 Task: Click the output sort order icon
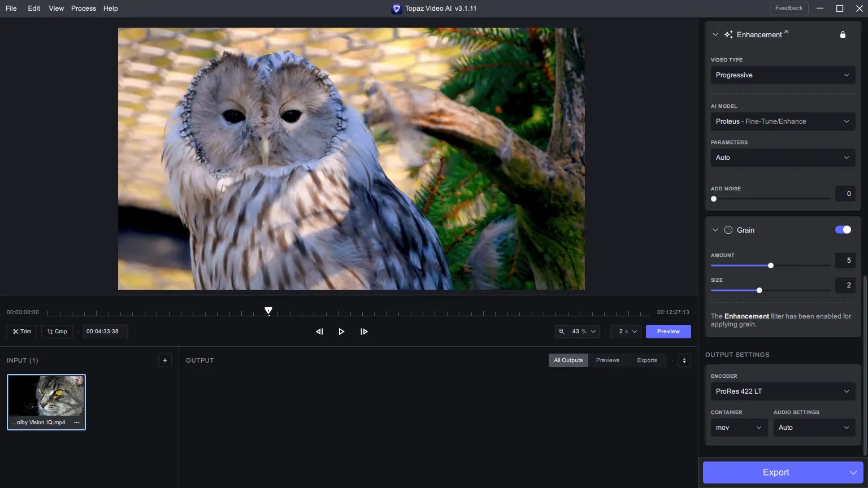tap(684, 360)
